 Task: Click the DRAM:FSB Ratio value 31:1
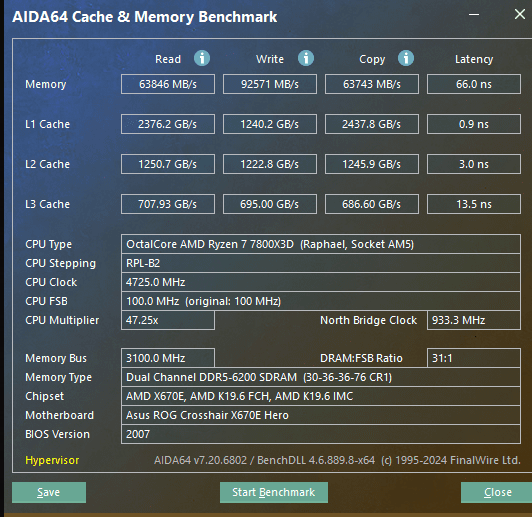(474, 358)
